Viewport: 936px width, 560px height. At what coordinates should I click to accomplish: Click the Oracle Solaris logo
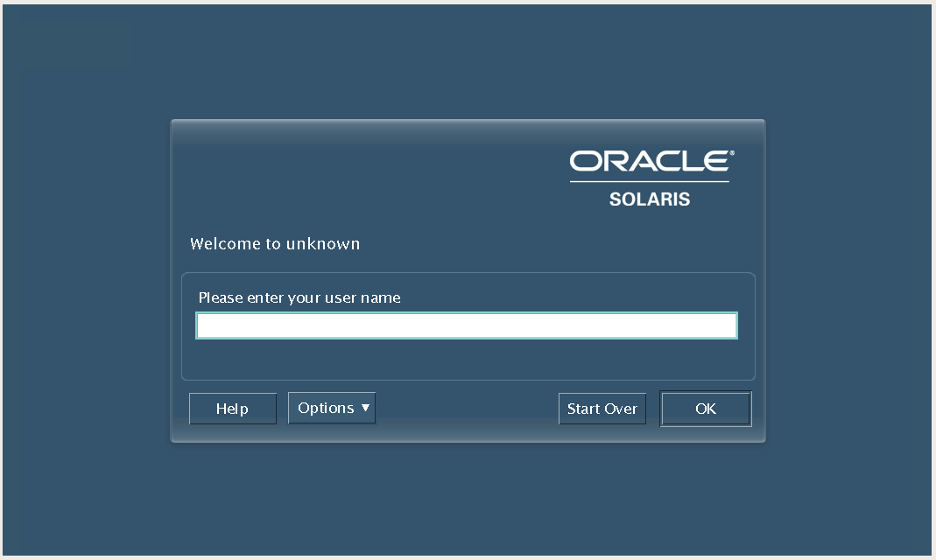[651, 178]
